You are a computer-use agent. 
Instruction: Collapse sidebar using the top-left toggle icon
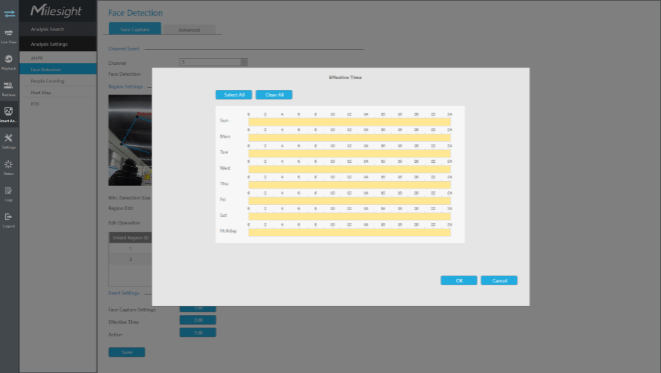(9, 14)
